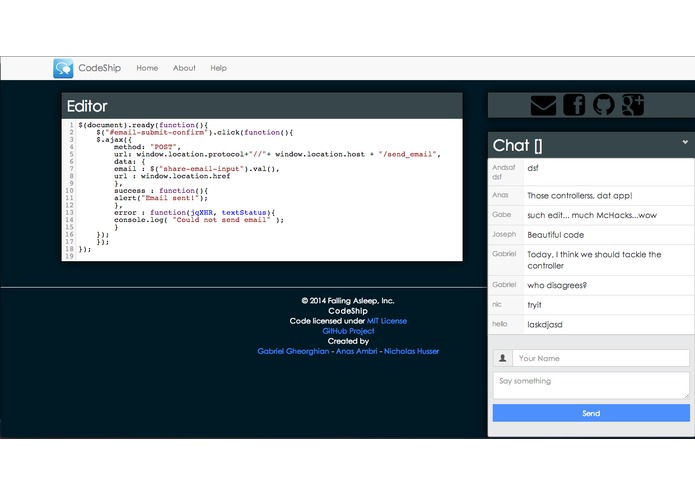
Task: Click chat sender name Joseph
Action: click(x=504, y=234)
